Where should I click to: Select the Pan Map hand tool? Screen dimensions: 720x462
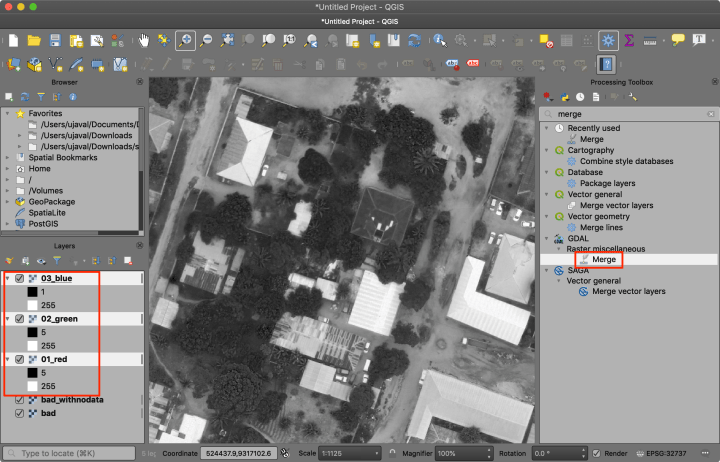(144, 40)
